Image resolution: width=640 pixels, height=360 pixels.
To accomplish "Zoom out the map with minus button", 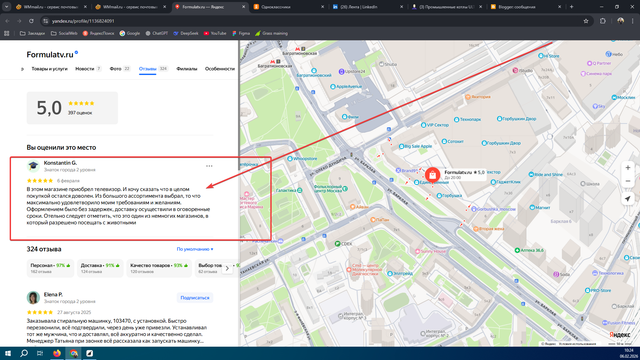I will (x=628, y=181).
